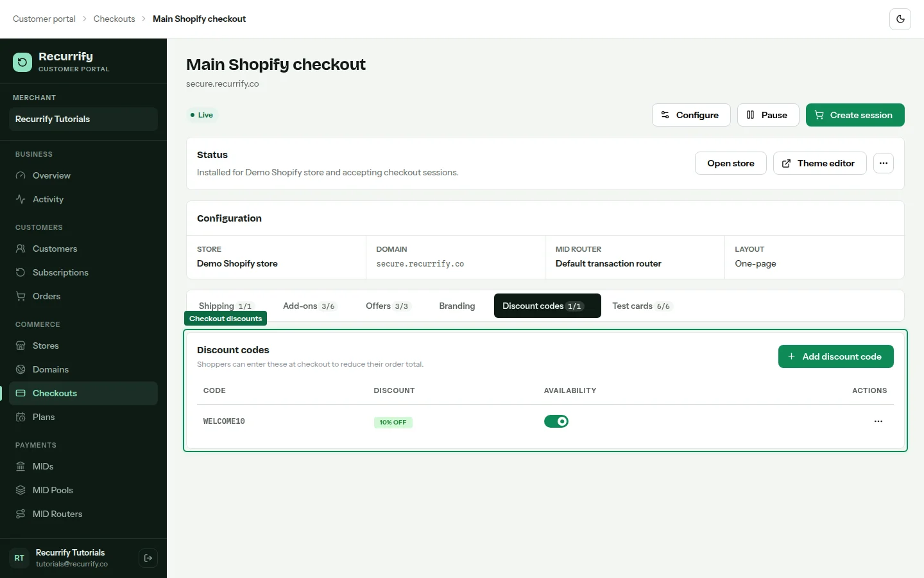Click Add discount code button
The width and height of the screenshot is (924, 578).
(836, 356)
